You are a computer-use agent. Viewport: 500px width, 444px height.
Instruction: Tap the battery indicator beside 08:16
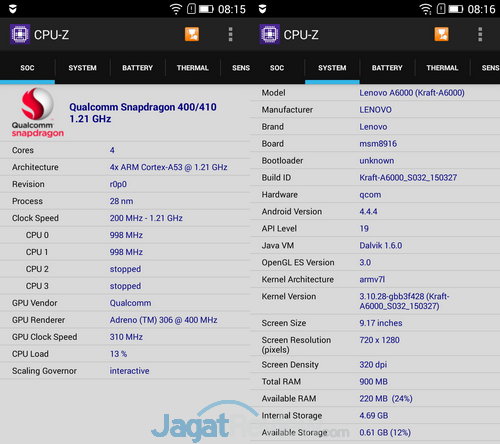tap(456, 9)
